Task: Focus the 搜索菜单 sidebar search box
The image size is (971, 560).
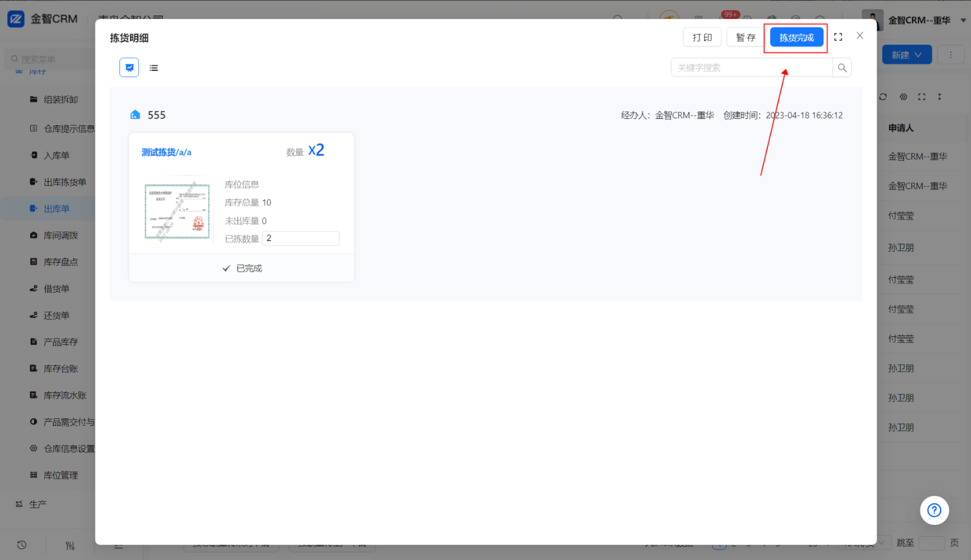Action: tap(50, 59)
